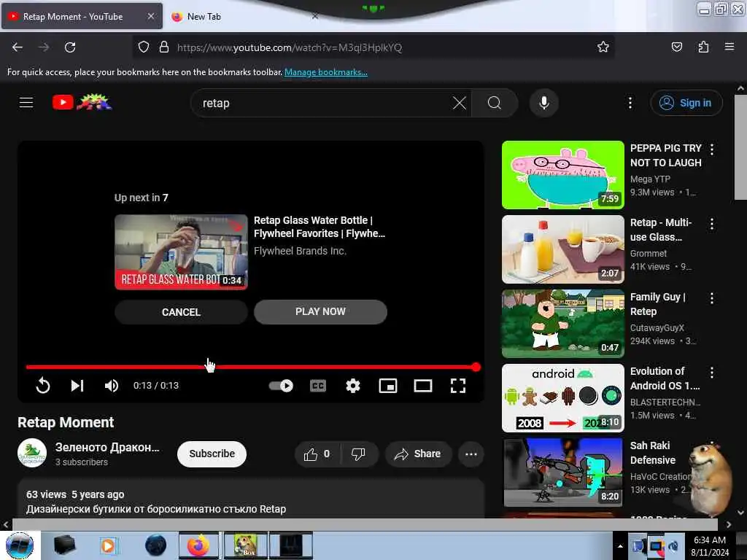The width and height of the screenshot is (747, 560).
Task: Open the taskbar clock and date
Action: pos(710,546)
